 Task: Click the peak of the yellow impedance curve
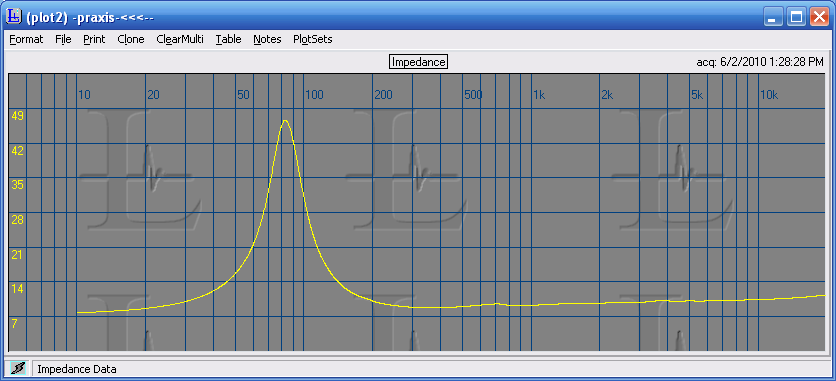[x=286, y=120]
